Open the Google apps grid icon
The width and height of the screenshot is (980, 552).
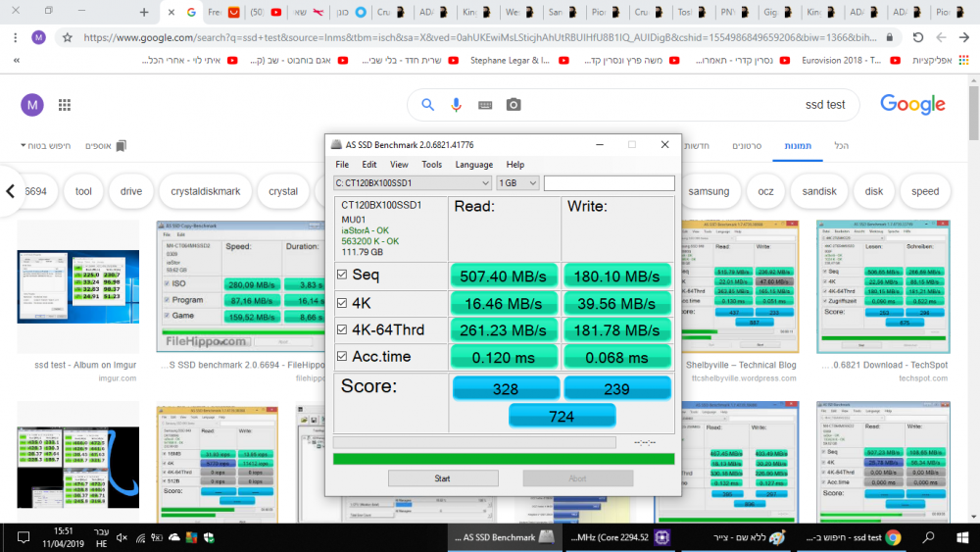point(65,105)
